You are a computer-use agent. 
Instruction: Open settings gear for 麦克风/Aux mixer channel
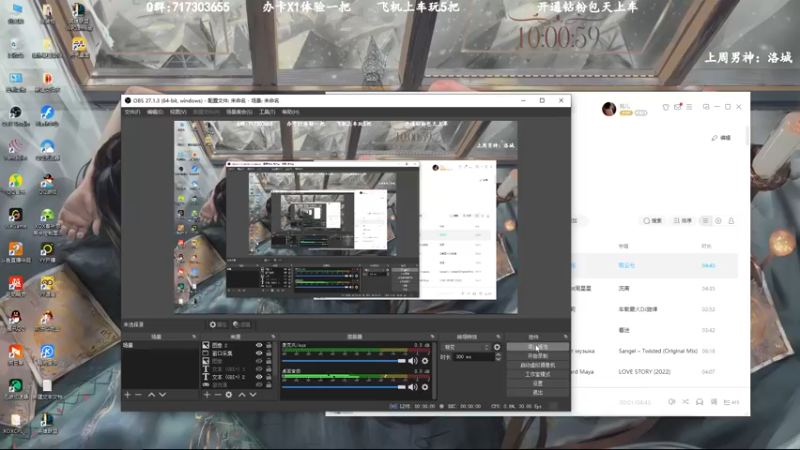point(425,361)
